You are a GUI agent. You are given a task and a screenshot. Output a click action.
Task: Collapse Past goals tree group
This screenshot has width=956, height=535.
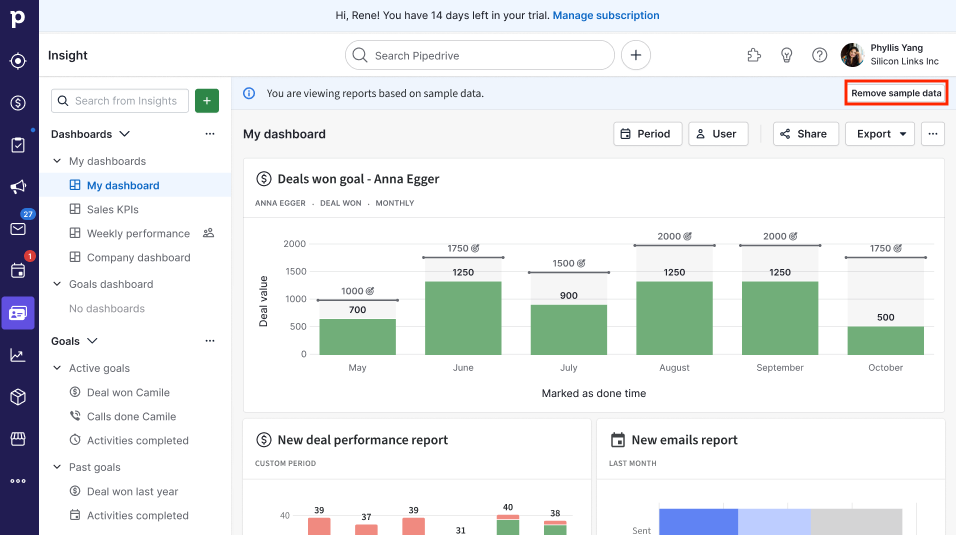(x=57, y=467)
